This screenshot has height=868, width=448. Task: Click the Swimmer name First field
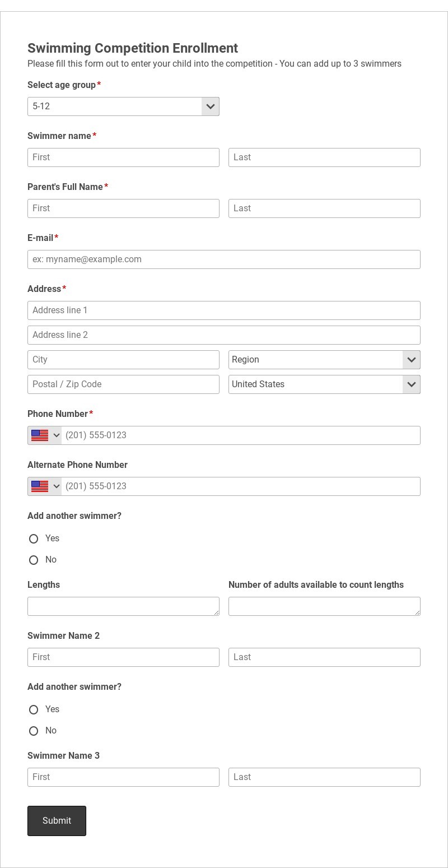123,157
